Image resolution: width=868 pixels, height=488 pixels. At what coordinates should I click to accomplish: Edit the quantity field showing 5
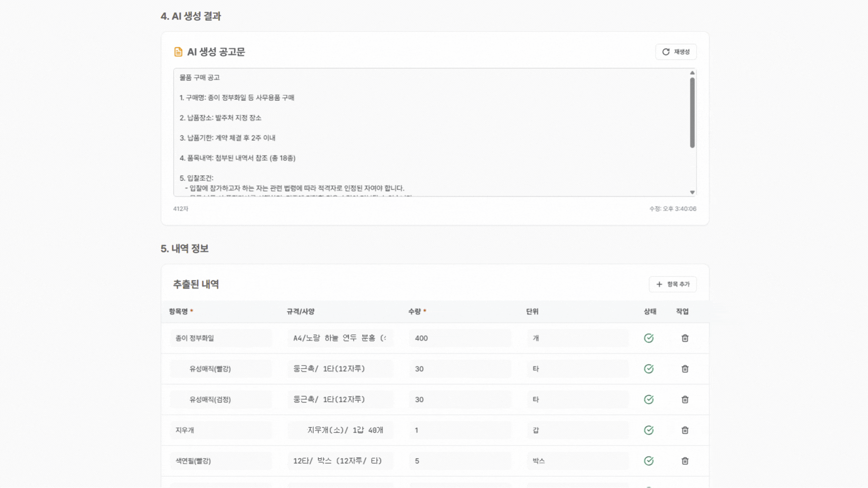coord(460,461)
